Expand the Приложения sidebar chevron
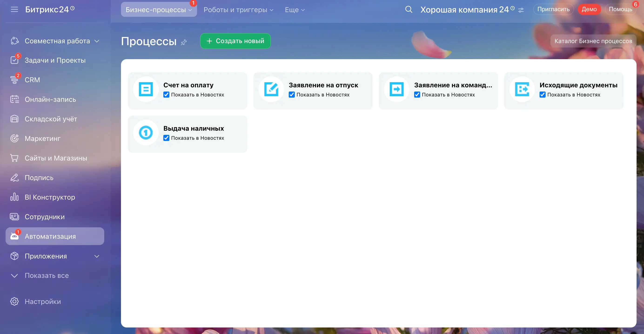 pyautogui.click(x=97, y=256)
